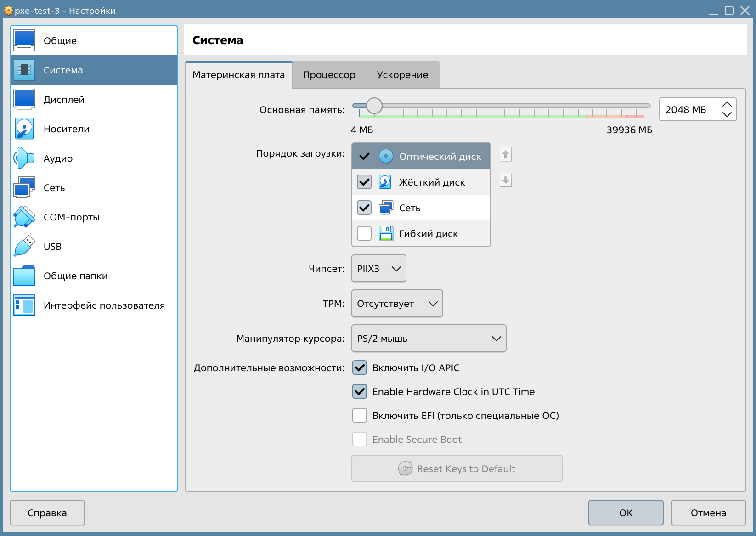The width and height of the screenshot is (756, 536).
Task: Switch to the Ускорение tab
Action: coord(402,75)
